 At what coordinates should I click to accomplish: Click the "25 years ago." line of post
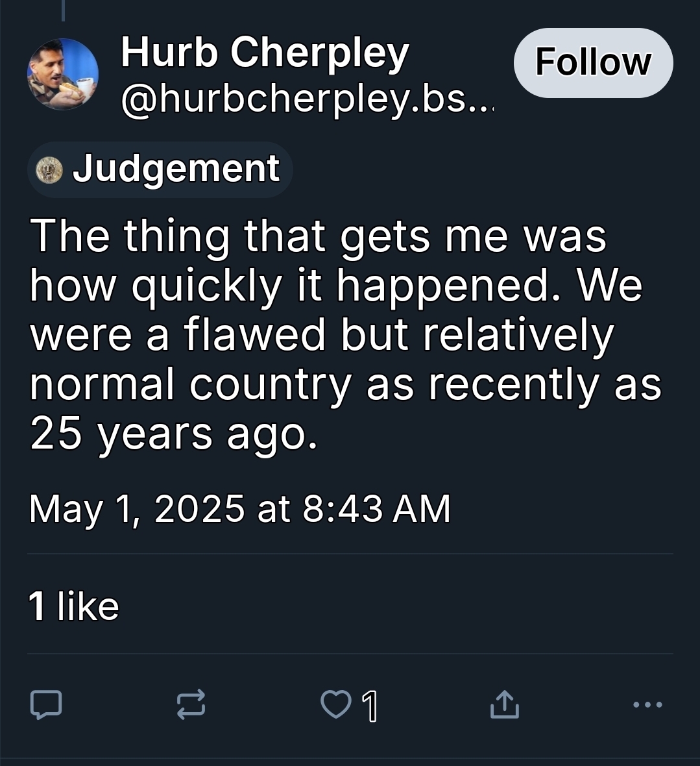coord(174,434)
